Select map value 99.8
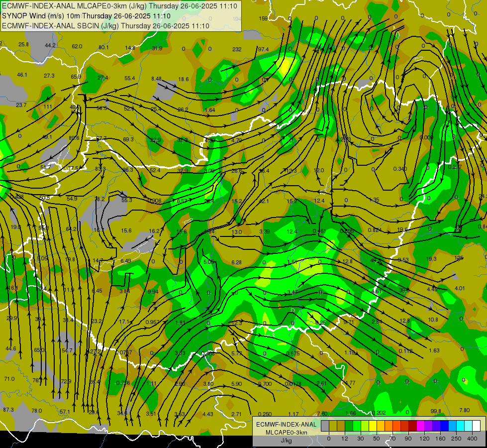 tap(436, 411)
